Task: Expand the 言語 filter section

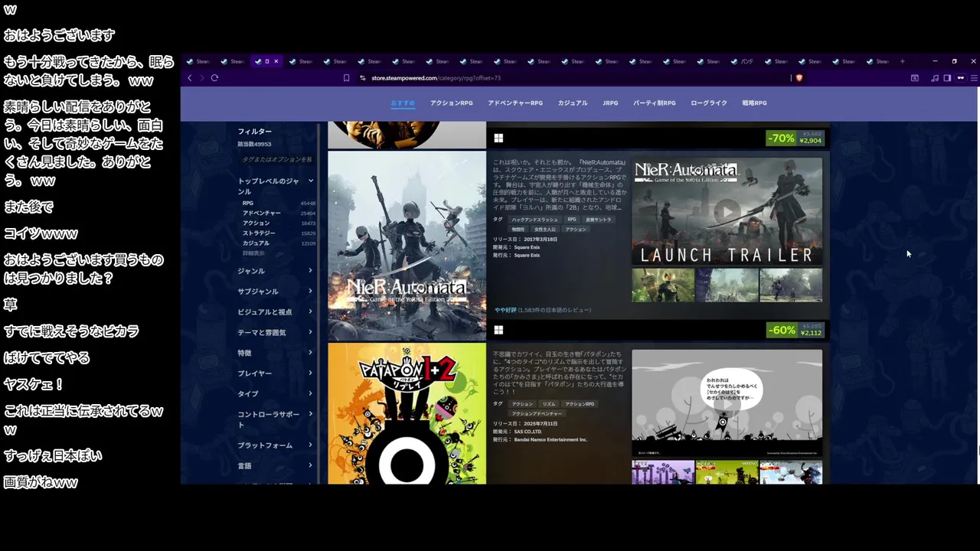Action: click(276, 466)
